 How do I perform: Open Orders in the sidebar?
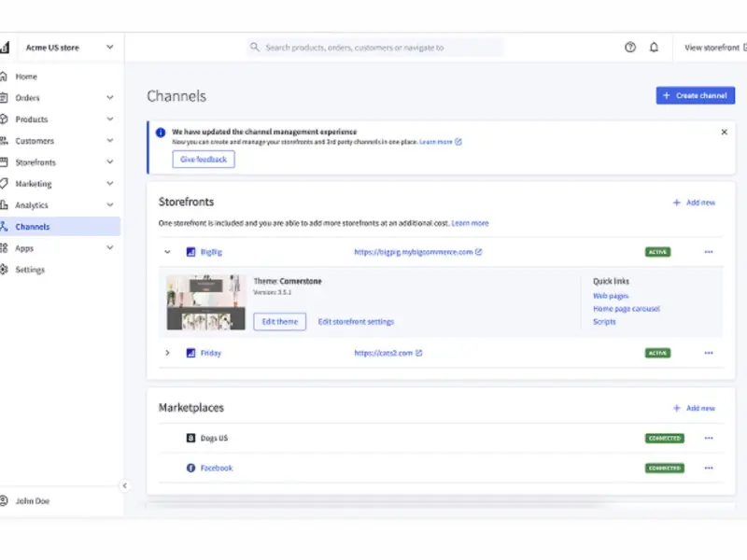click(x=27, y=98)
